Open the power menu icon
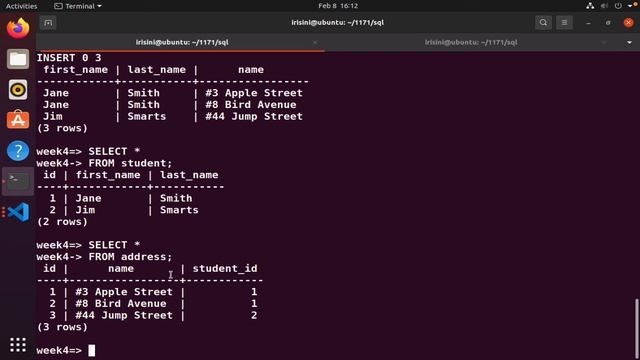 (618, 6)
